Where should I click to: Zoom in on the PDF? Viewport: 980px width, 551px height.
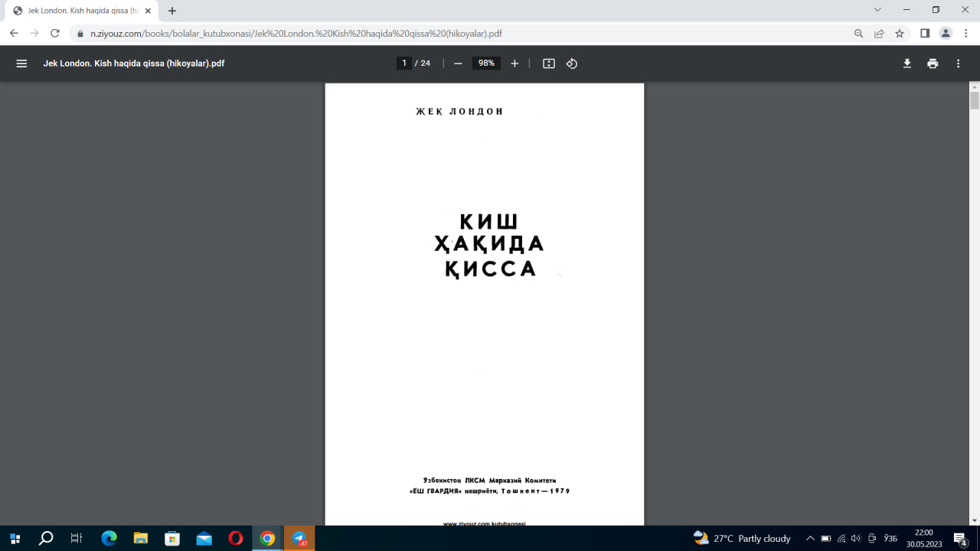pos(514,64)
